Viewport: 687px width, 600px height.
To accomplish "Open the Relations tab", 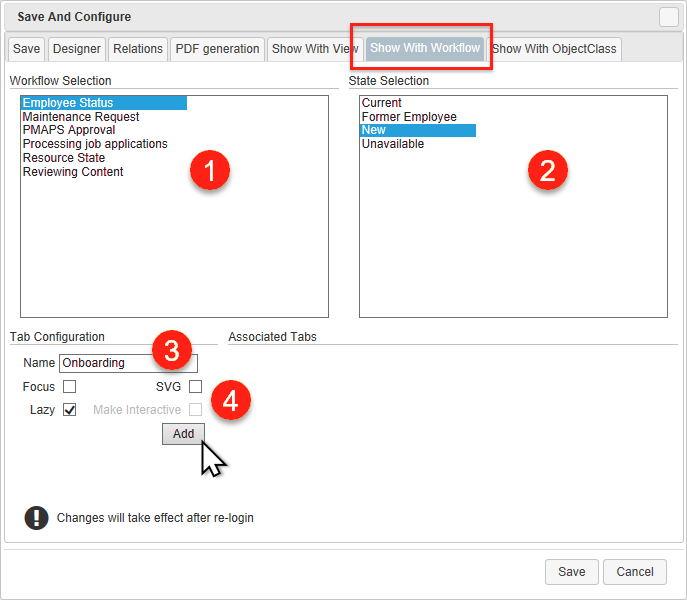I will 138,49.
